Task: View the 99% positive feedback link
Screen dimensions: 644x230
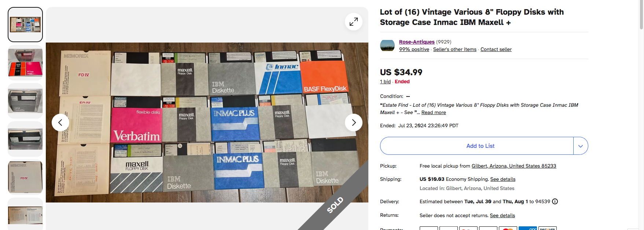Action: click(414, 50)
